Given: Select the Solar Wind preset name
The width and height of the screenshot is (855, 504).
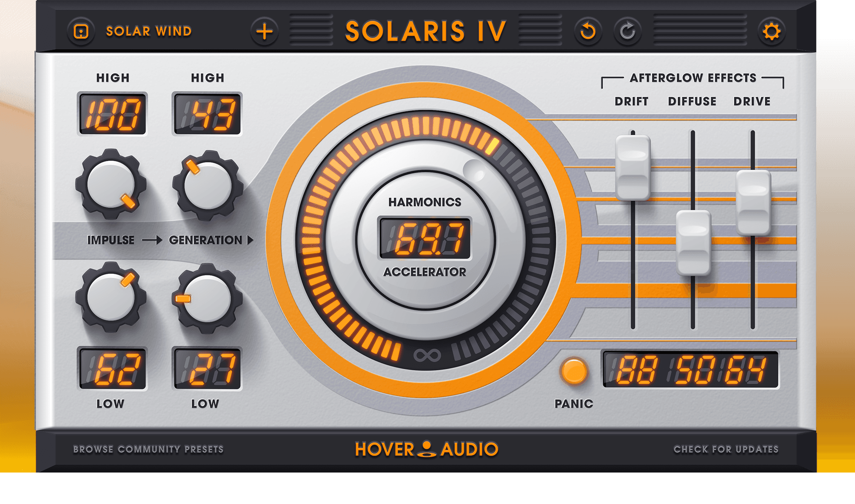Looking at the screenshot, I should click(x=148, y=31).
